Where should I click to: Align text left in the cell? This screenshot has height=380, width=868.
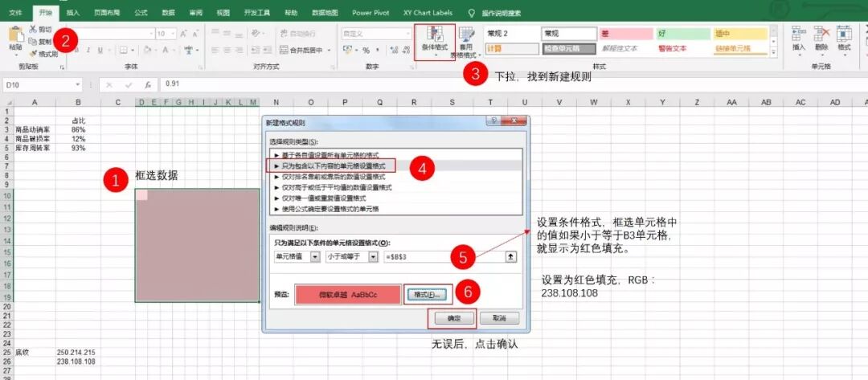215,50
